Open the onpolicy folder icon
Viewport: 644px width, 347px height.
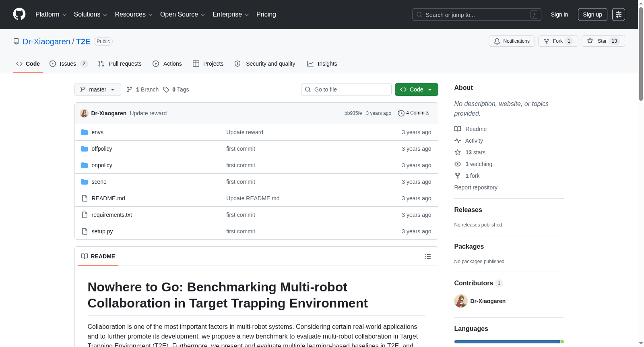pos(85,165)
